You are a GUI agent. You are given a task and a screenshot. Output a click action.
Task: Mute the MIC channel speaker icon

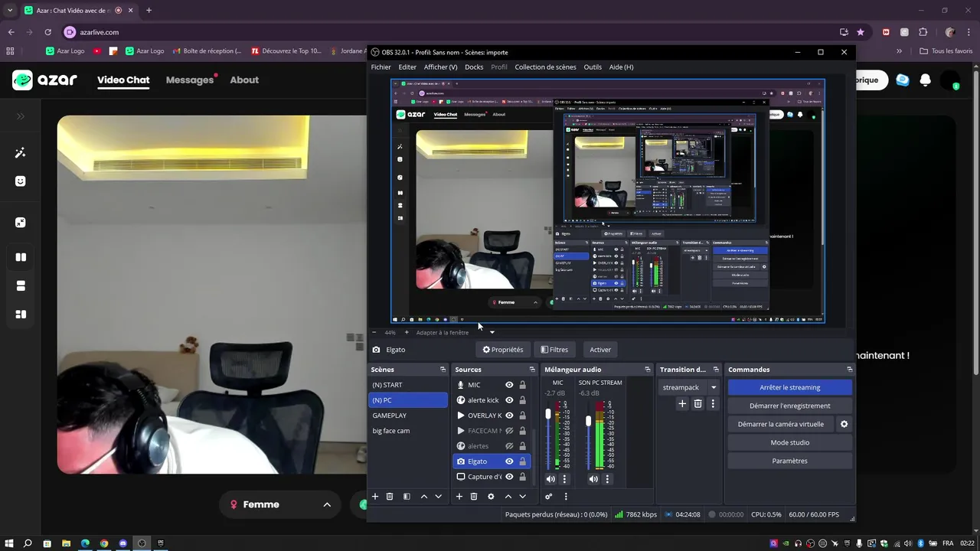(x=550, y=479)
